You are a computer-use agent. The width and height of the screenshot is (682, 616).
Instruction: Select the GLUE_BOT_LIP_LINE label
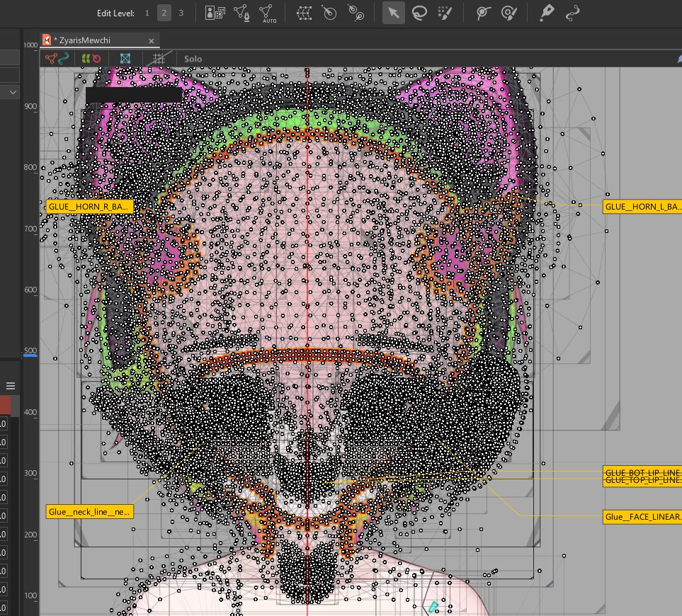642,472
